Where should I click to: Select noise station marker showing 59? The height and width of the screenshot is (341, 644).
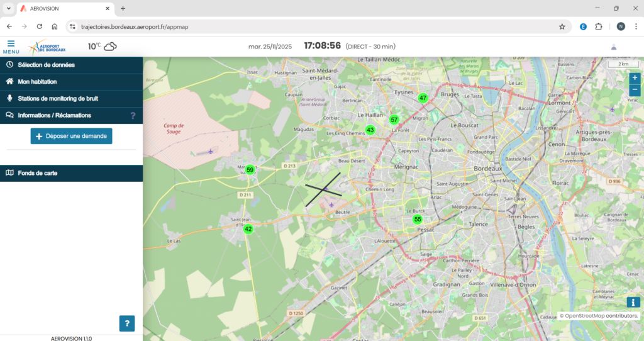click(x=250, y=170)
